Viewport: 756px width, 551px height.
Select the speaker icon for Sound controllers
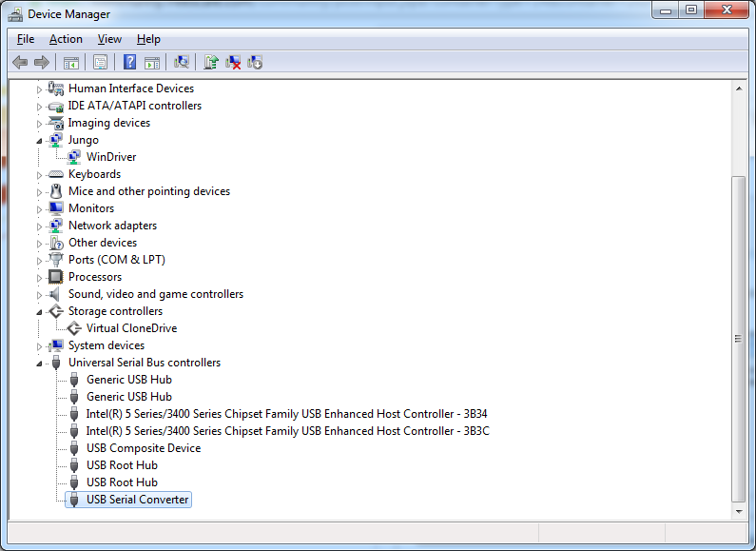pyautogui.click(x=55, y=294)
